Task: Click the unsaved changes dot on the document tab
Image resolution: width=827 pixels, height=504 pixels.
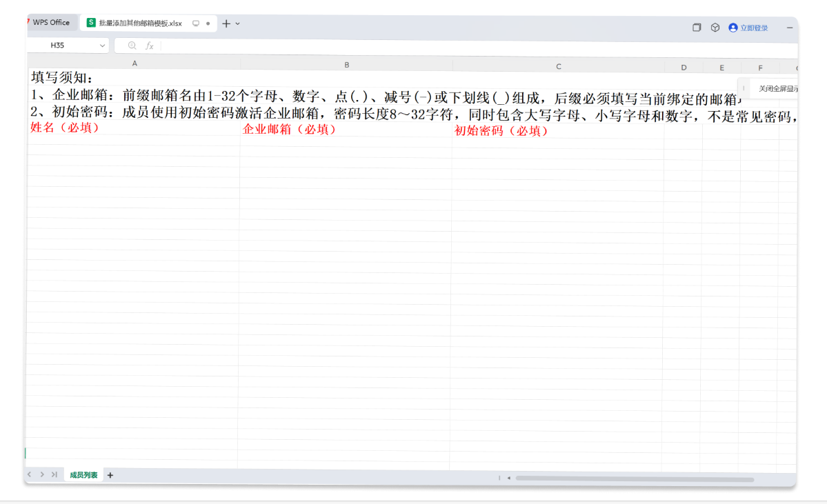Action: [208, 23]
